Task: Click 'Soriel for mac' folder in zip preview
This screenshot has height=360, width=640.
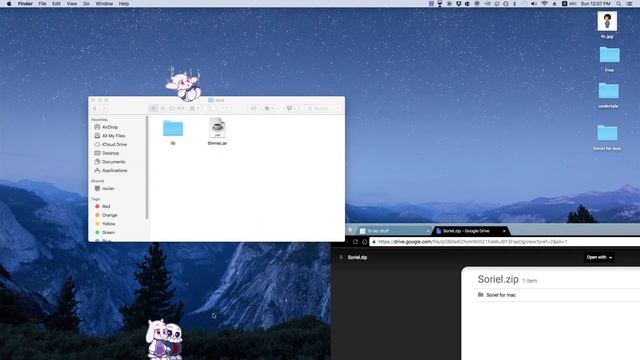Action: 497,295
